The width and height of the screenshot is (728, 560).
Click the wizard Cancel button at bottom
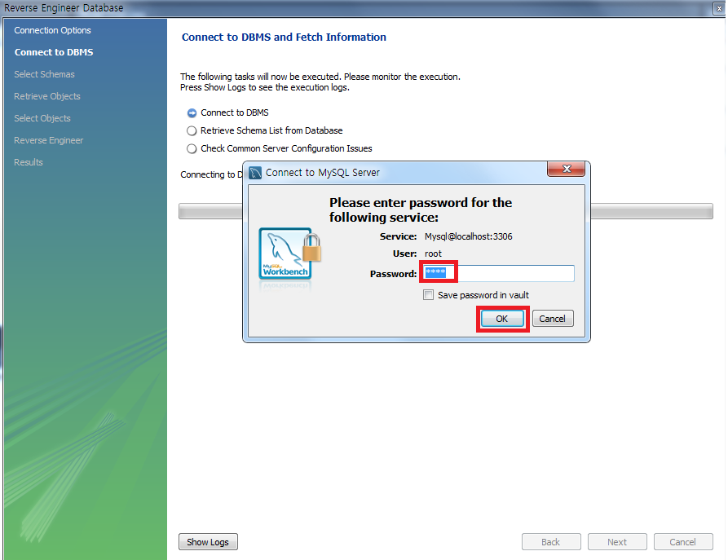click(683, 542)
